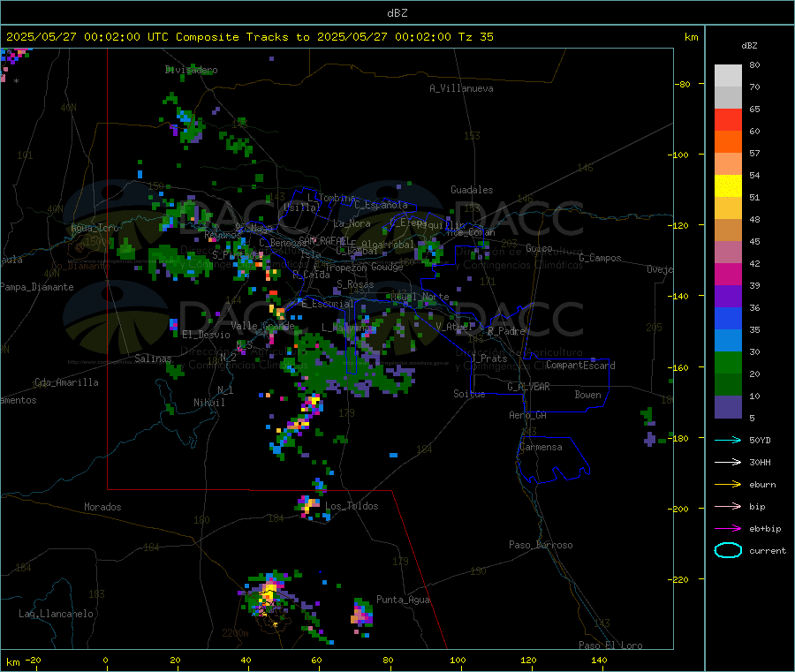Click the 'Aero_GA' map label
This screenshot has width=795, height=672.
(x=527, y=415)
